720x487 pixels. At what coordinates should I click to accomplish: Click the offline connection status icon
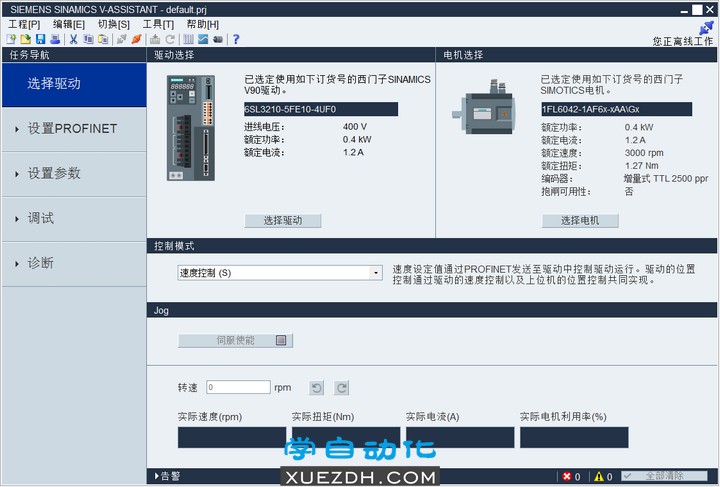[706, 28]
